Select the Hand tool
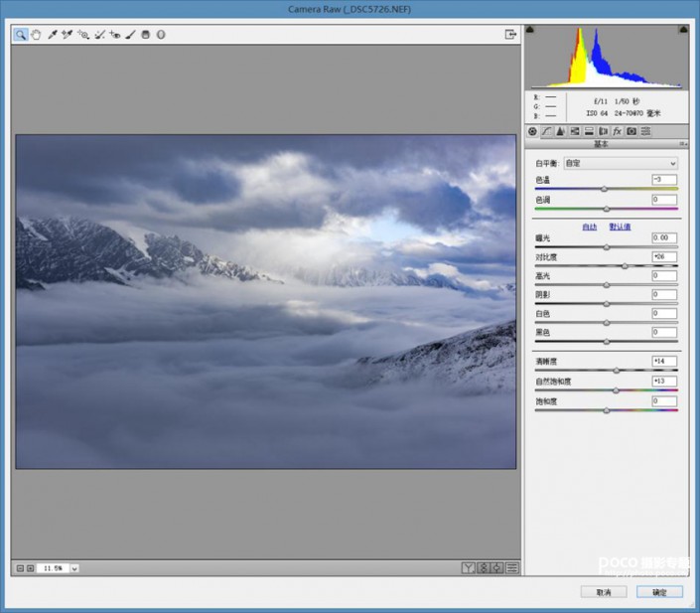Screen dimensions: 700x613 point(36,35)
